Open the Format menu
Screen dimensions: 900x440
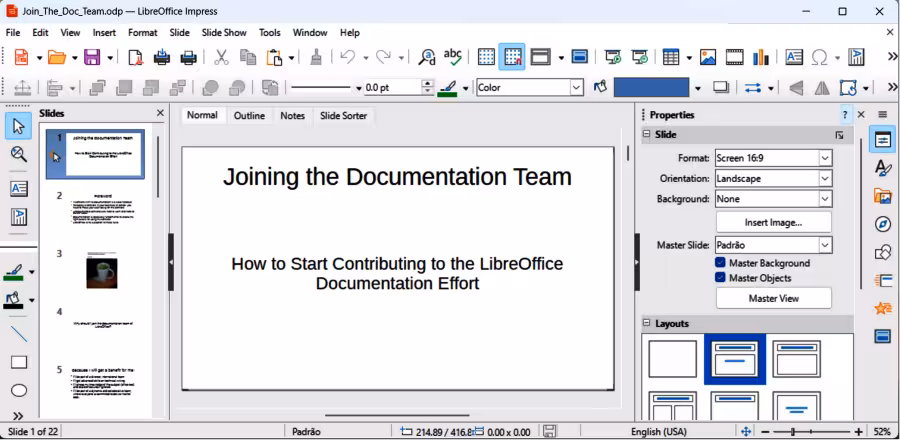(x=142, y=33)
